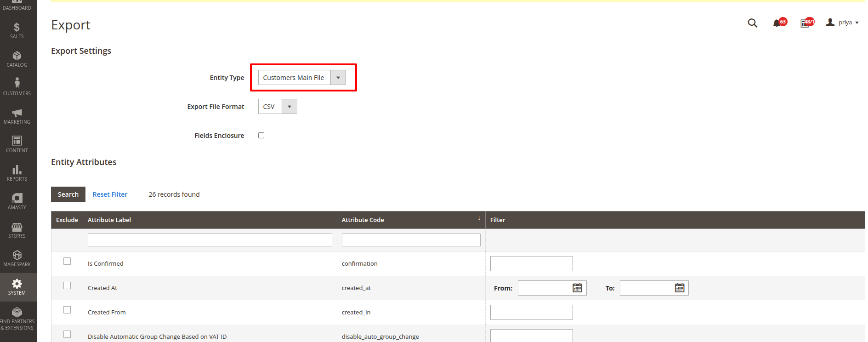Screen dimensions: 868x342
Task: Click the confirmation filter input
Action: (532, 264)
